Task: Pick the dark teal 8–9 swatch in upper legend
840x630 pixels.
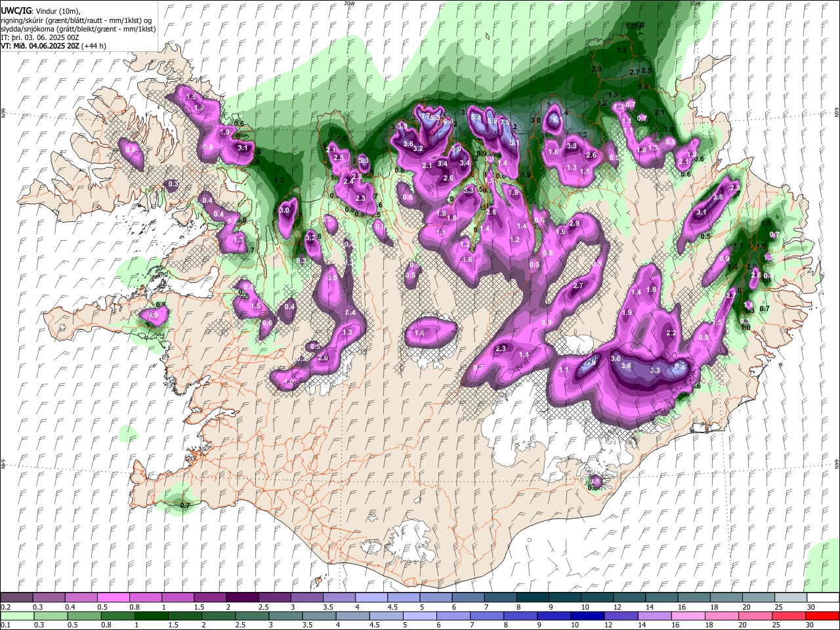Action: pos(532,598)
